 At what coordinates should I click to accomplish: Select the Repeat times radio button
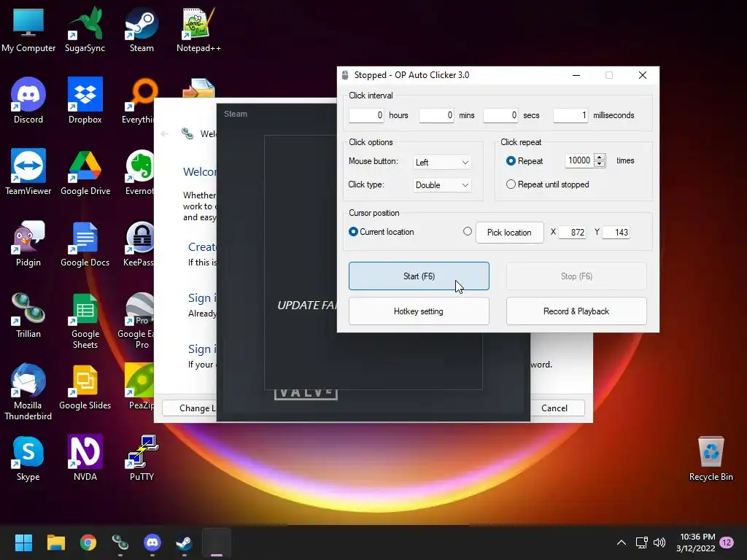click(x=511, y=161)
